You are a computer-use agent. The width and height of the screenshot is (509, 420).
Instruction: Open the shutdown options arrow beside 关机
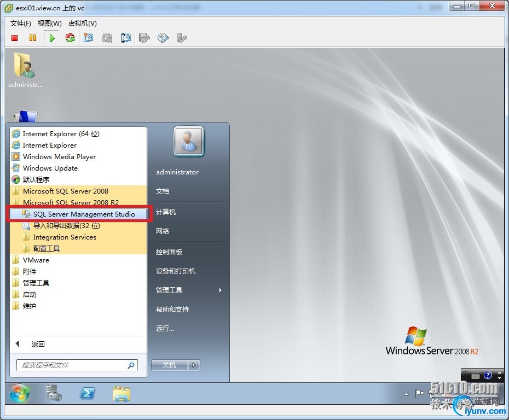point(194,365)
